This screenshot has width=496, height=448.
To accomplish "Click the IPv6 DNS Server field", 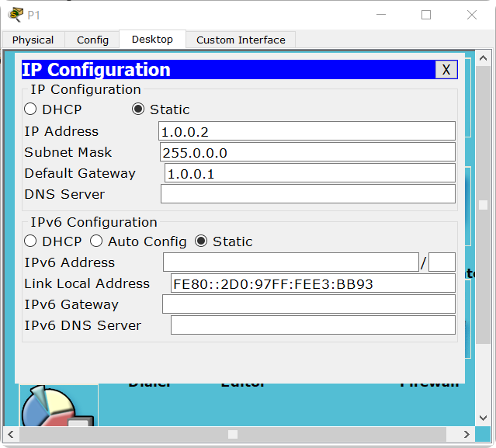I will [313, 325].
